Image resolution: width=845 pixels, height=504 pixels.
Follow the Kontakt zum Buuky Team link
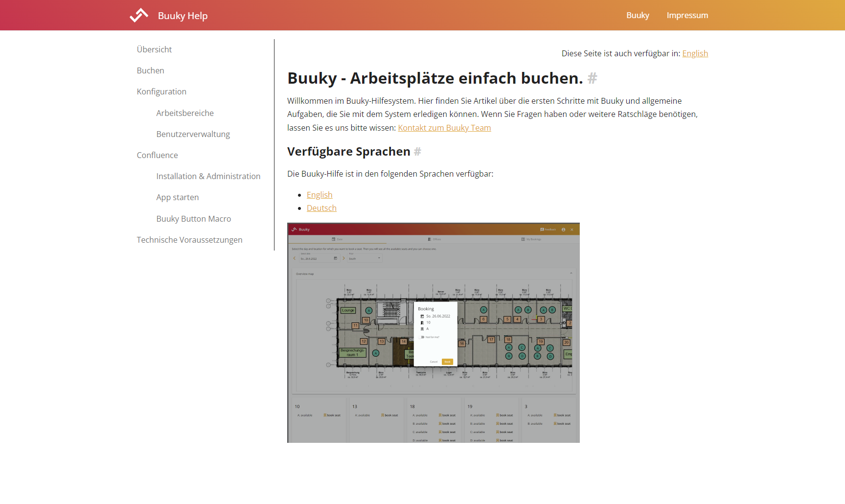(x=444, y=128)
